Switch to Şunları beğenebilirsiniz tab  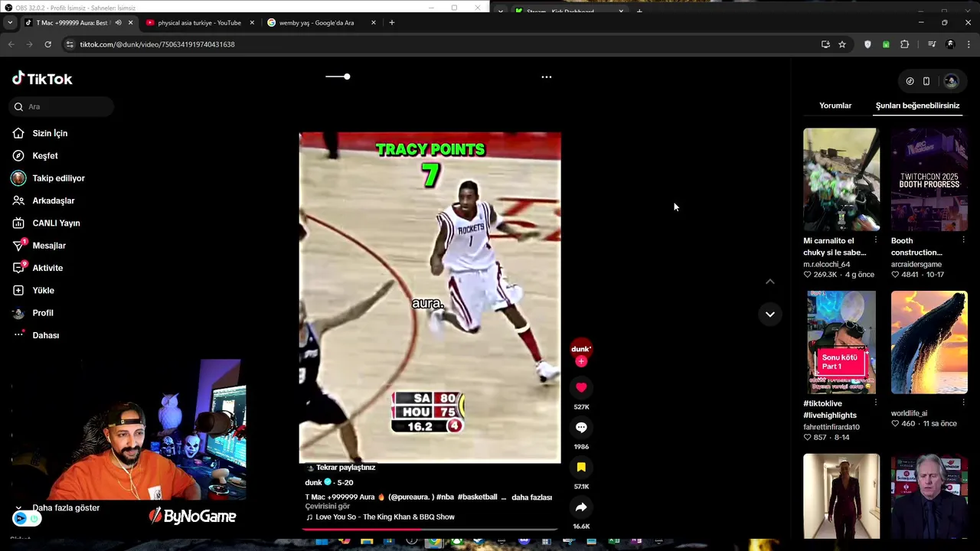point(917,106)
